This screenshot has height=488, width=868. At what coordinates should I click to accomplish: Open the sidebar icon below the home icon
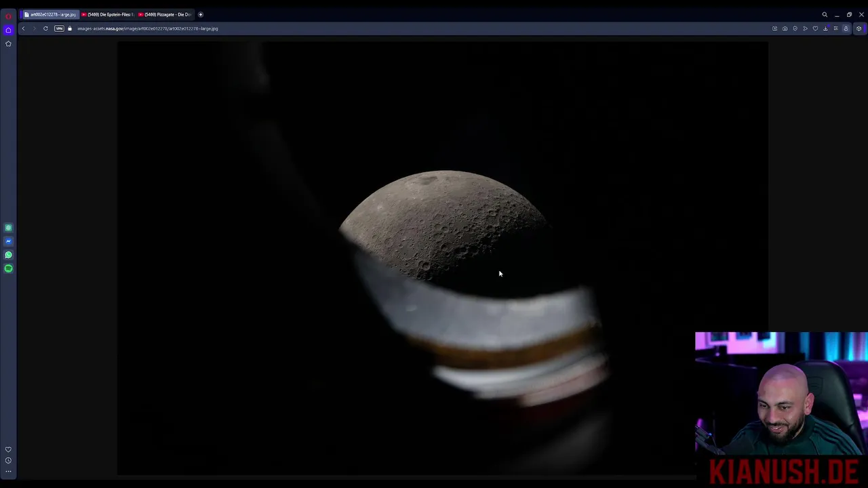click(8, 43)
